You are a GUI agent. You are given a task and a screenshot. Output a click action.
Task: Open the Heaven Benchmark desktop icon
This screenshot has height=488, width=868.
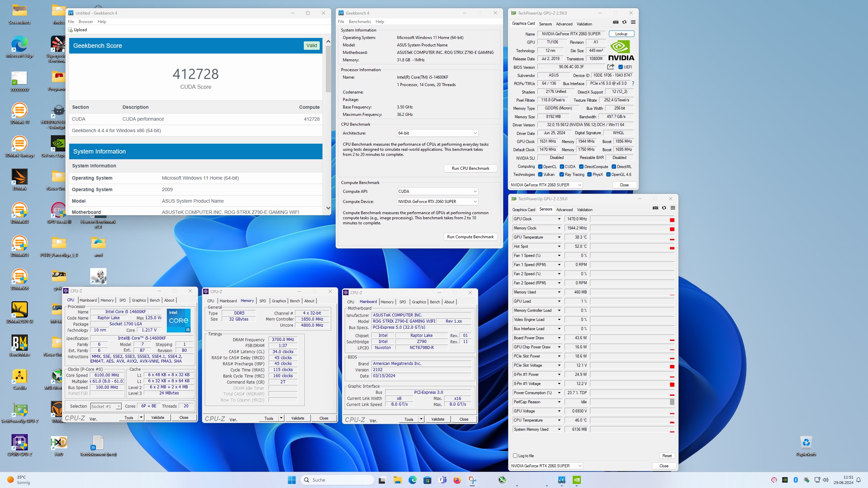click(98, 222)
